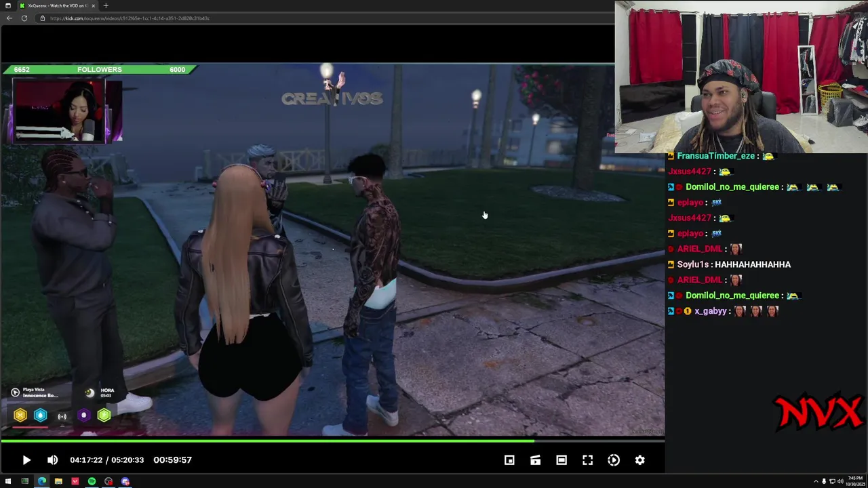Seek on the green video progress bar
Viewport: 868px width, 488px height.
332,441
